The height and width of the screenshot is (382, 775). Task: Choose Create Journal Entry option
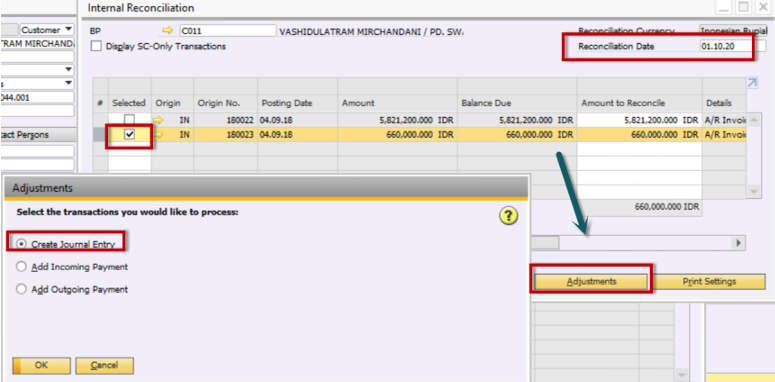(x=21, y=244)
